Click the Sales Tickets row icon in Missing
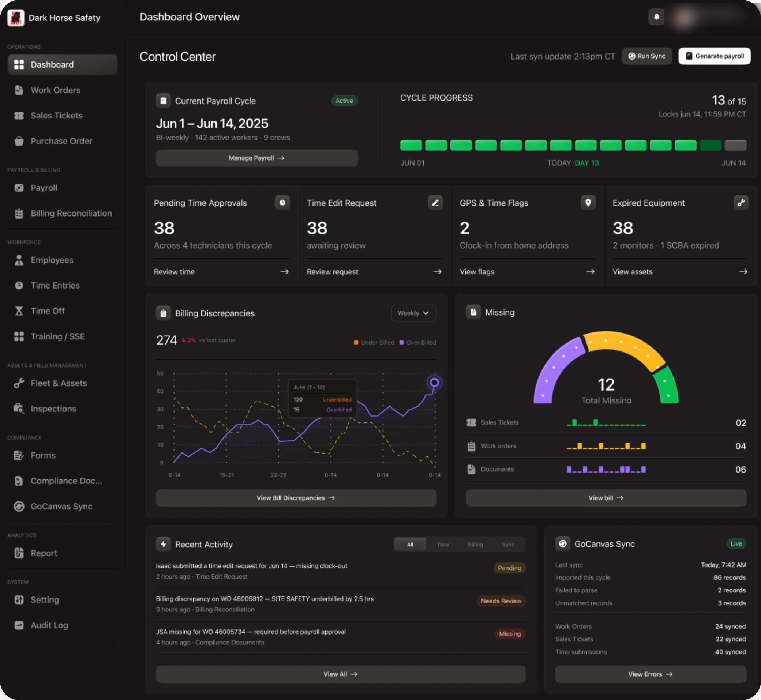 coord(471,422)
